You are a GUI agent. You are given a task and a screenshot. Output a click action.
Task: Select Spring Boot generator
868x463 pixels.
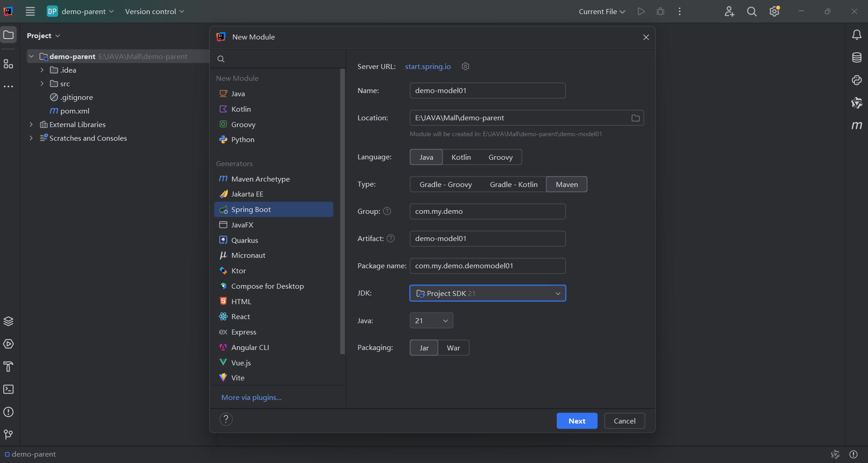[x=274, y=209]
